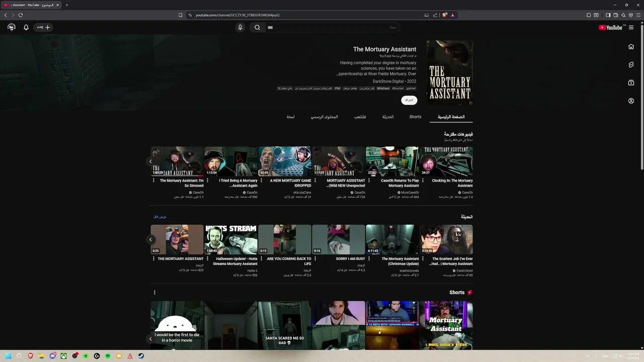Open a new browser tab

tap(67, 5)
